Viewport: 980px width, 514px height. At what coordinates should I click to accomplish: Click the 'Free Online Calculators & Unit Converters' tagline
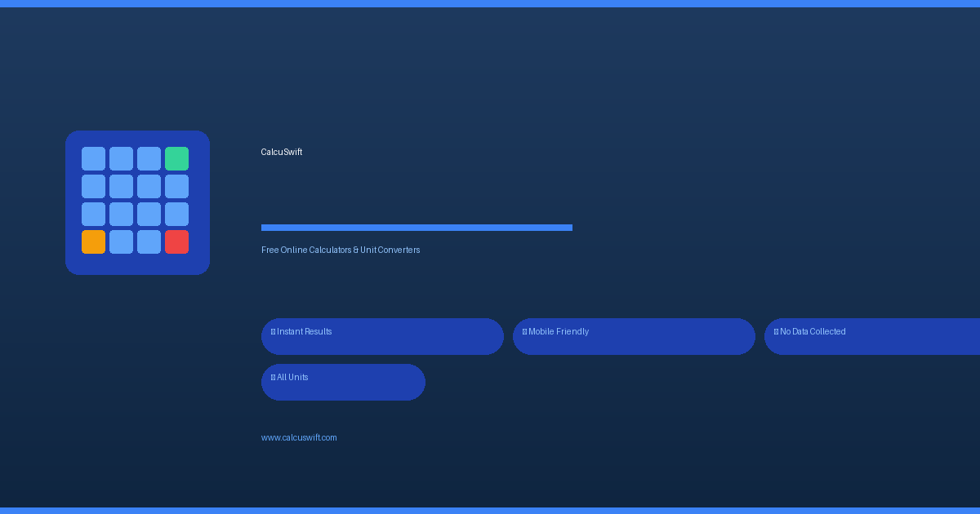[341, 250]
